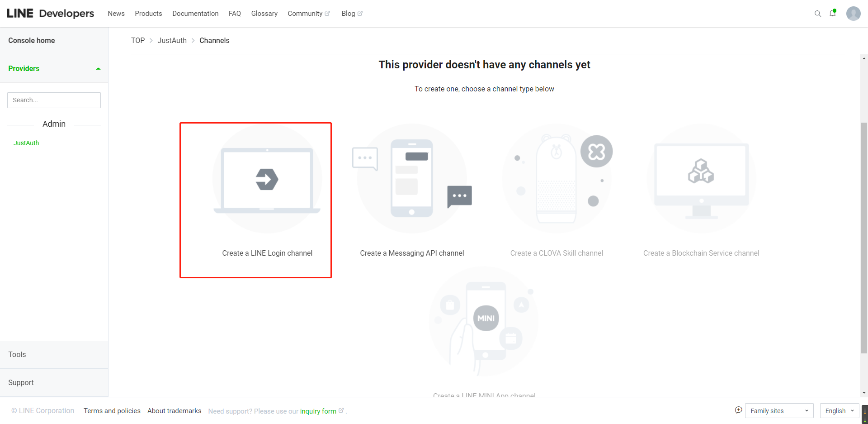Viewport: 868px width, 424px height.
Task: Click the Admin section label
Action: 54,124
